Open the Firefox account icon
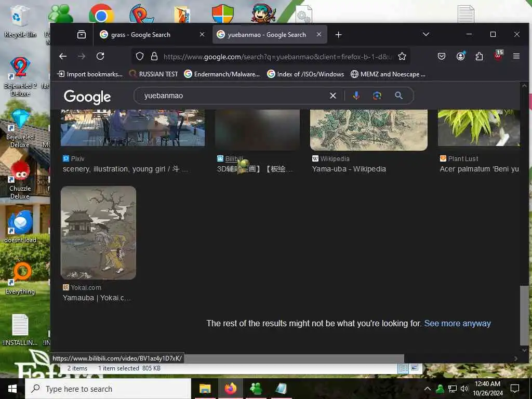 (460, 56)
